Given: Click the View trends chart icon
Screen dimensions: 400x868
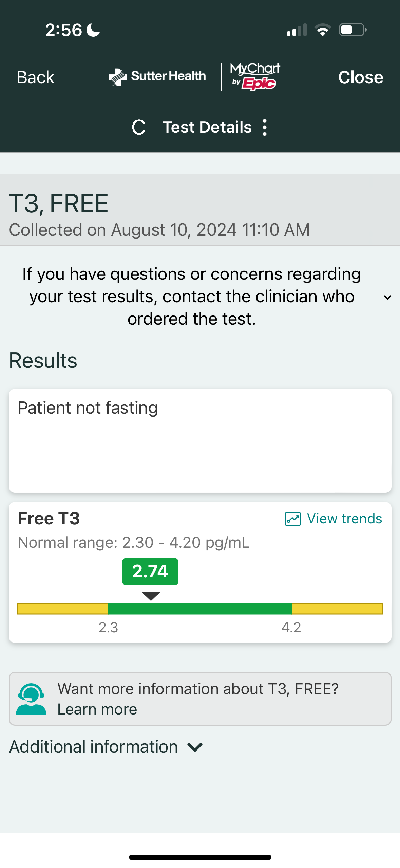Looking at the screenshot, I should [x=293, y=519].
